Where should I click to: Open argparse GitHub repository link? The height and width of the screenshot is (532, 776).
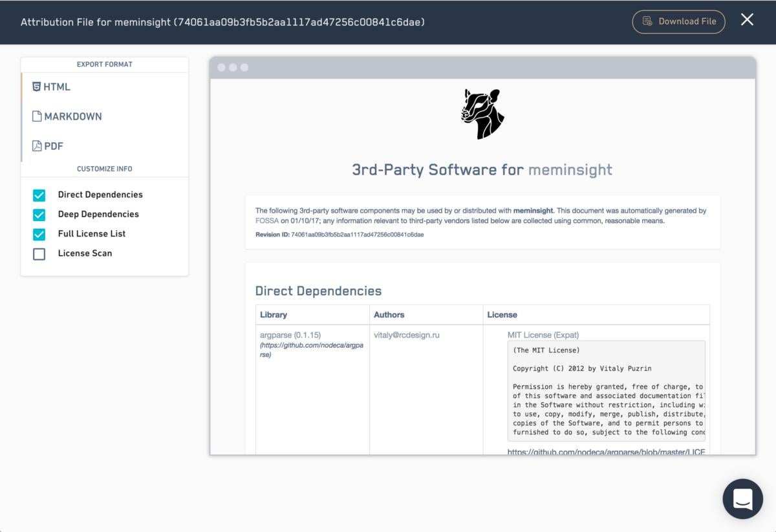[312, 350]
